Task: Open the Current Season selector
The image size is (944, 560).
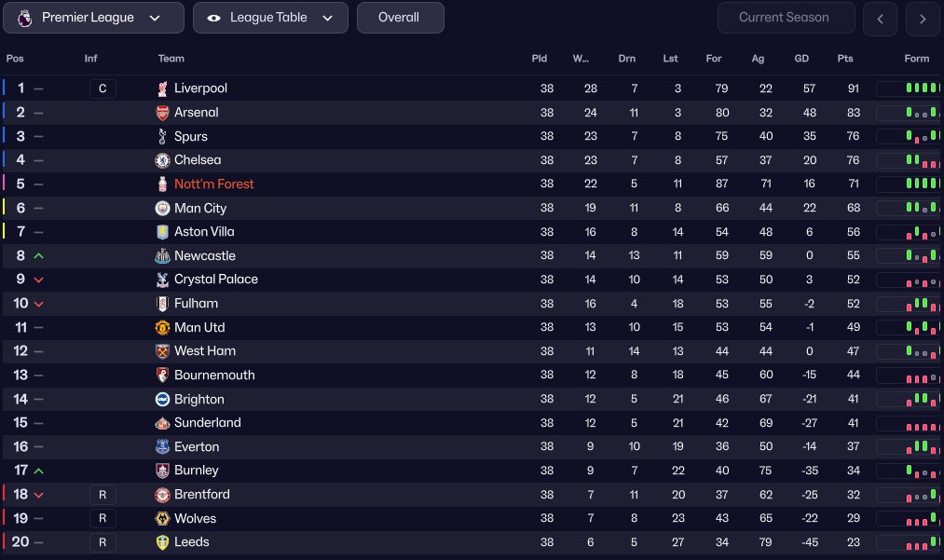Action: (786, 18)
